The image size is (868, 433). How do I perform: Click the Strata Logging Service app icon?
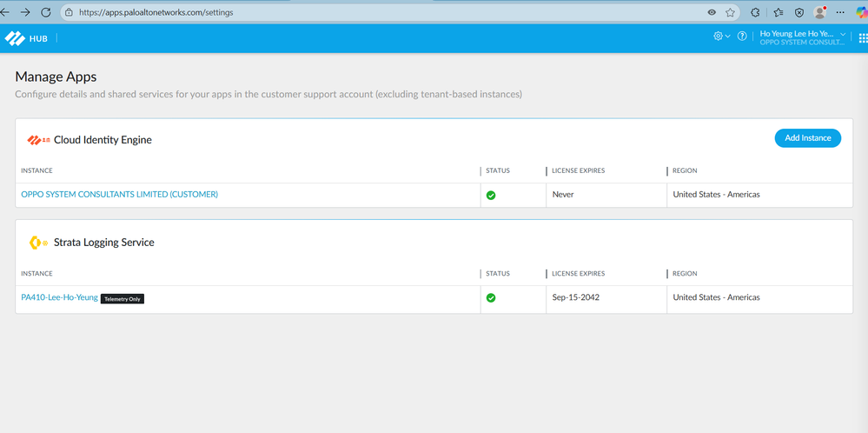pos(38,243)
